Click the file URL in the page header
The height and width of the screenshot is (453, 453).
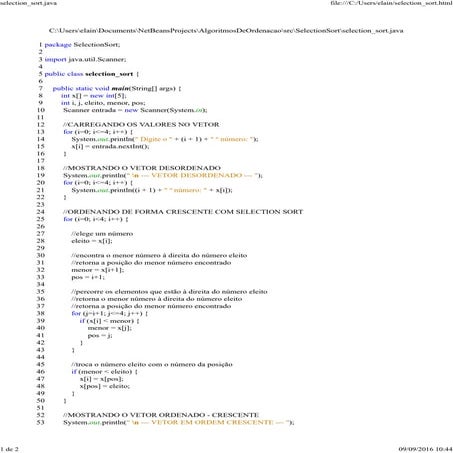coord(392,3)
